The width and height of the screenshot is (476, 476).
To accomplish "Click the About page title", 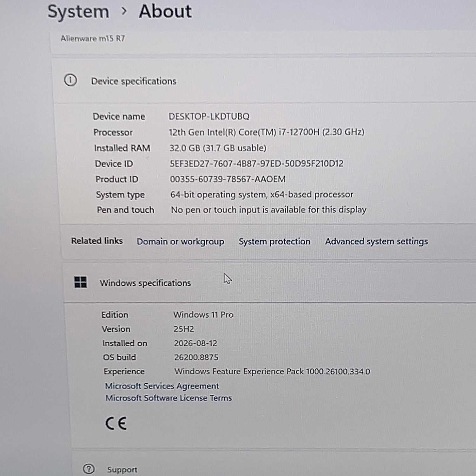I will click(165, 11).
